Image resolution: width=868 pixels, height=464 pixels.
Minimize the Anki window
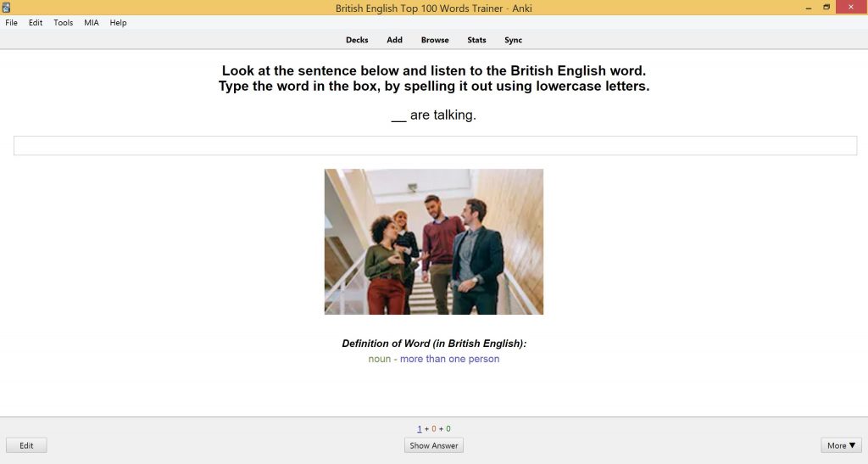[x=809, y=8]
